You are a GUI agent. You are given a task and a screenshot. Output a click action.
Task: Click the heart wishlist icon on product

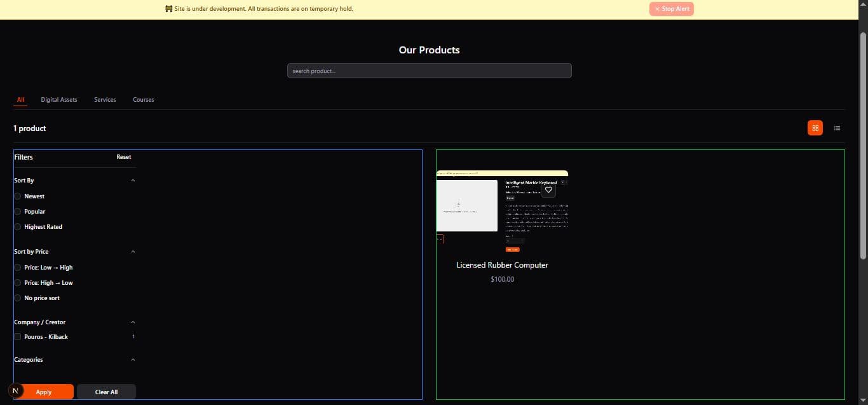pos(548,189)
